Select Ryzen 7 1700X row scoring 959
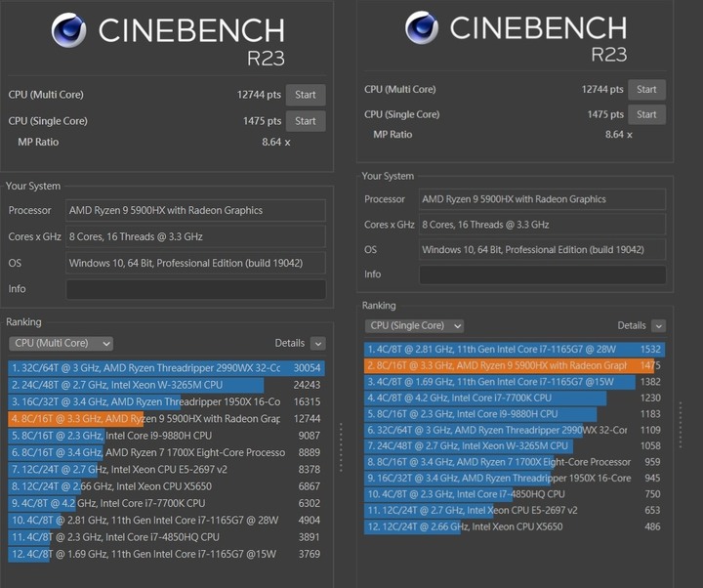The width and height of the screenshot is (703, 588). [x=515, y=462]
